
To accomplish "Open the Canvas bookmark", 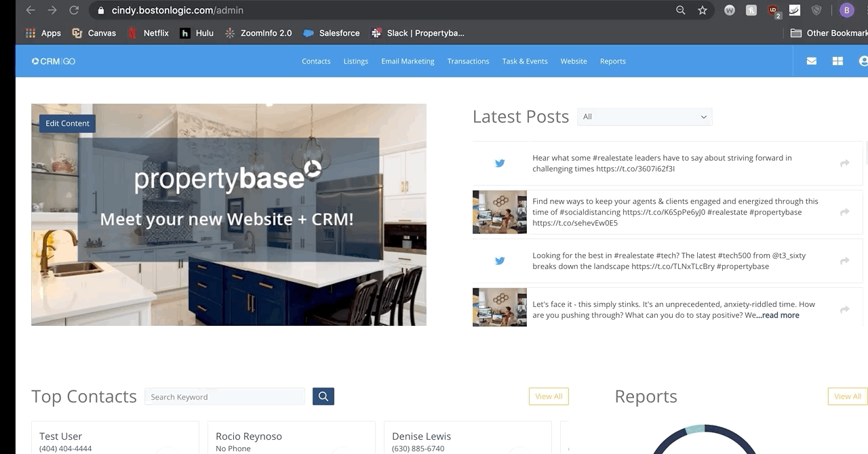I will 94,33.
